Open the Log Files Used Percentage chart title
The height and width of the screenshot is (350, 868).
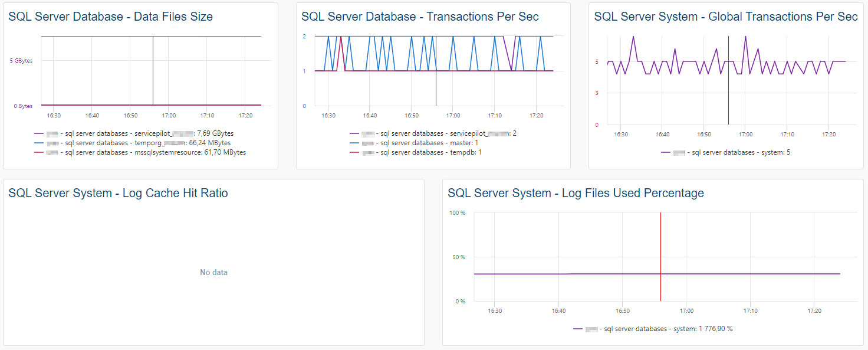[575, 192]
